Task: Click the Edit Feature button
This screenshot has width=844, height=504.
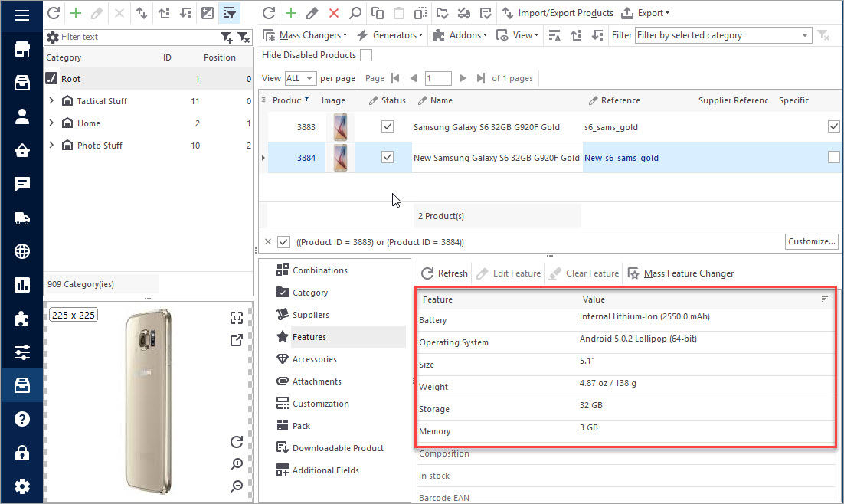Action: tap(509, 273)
